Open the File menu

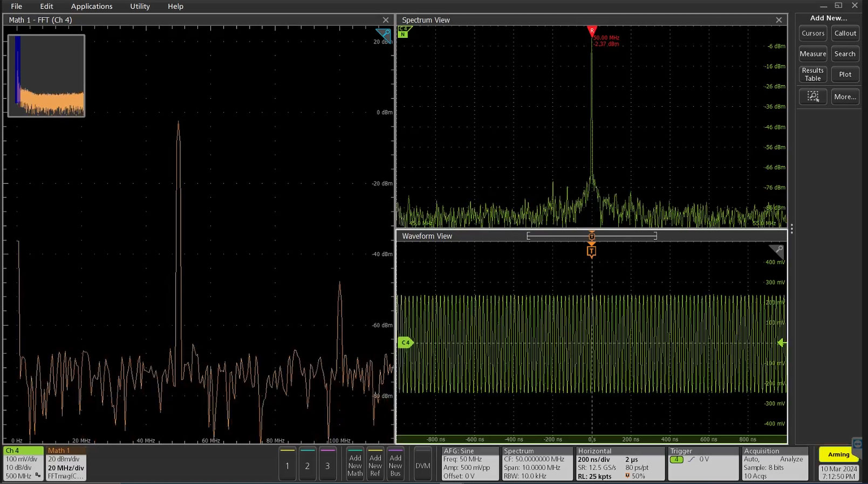coord(16,6)
